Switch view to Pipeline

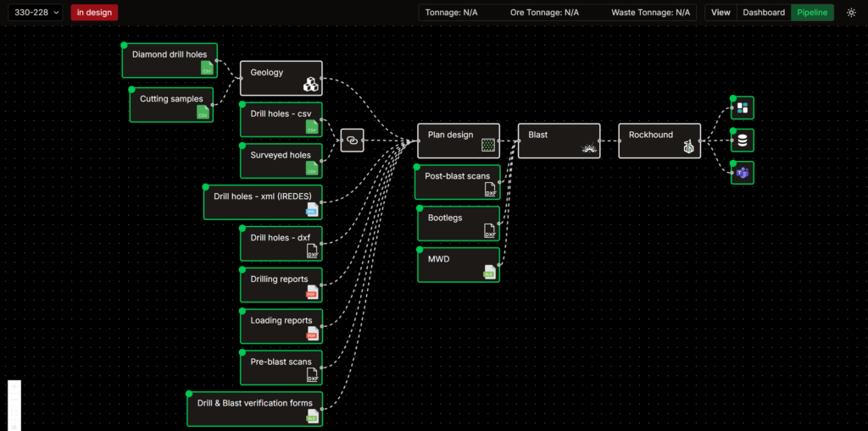[x=812, y=13]
